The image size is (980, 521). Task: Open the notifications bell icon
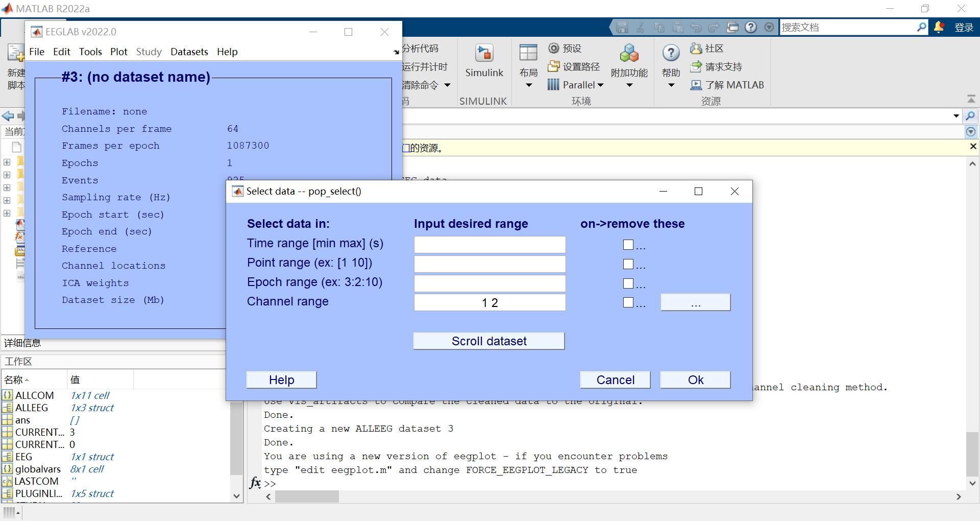[x=939, y=27]
